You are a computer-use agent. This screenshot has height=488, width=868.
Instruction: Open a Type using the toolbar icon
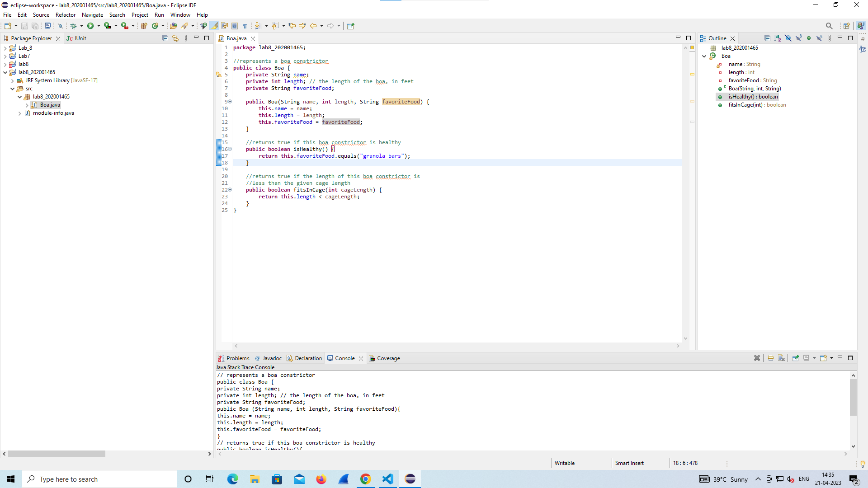coord(203,26)
